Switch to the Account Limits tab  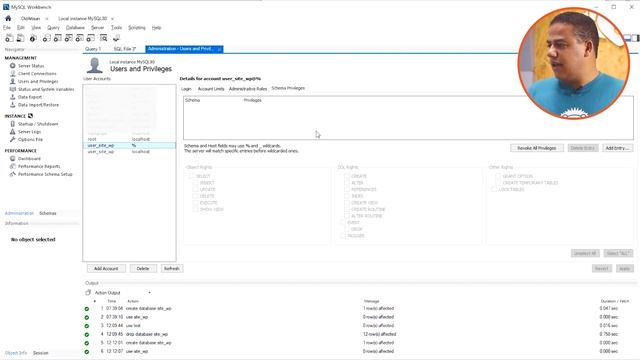click(x=211, y=89)
